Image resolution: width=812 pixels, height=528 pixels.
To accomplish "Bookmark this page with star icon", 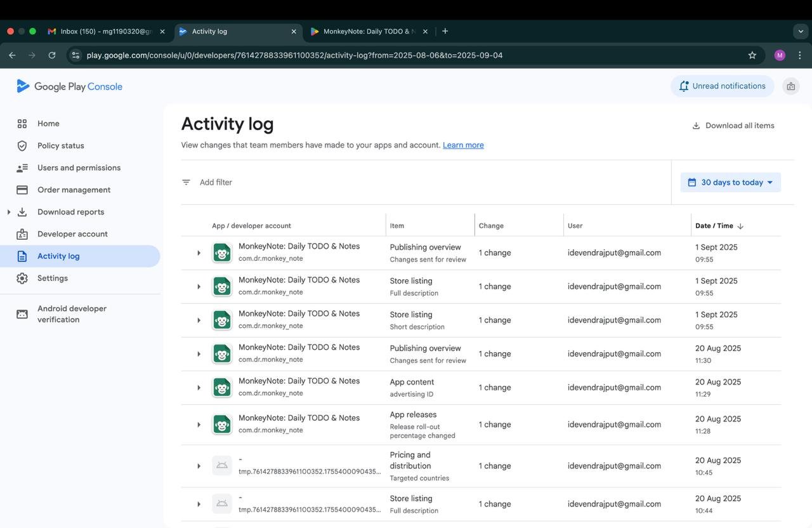I will pyautogui.click(x=752, y=55).
